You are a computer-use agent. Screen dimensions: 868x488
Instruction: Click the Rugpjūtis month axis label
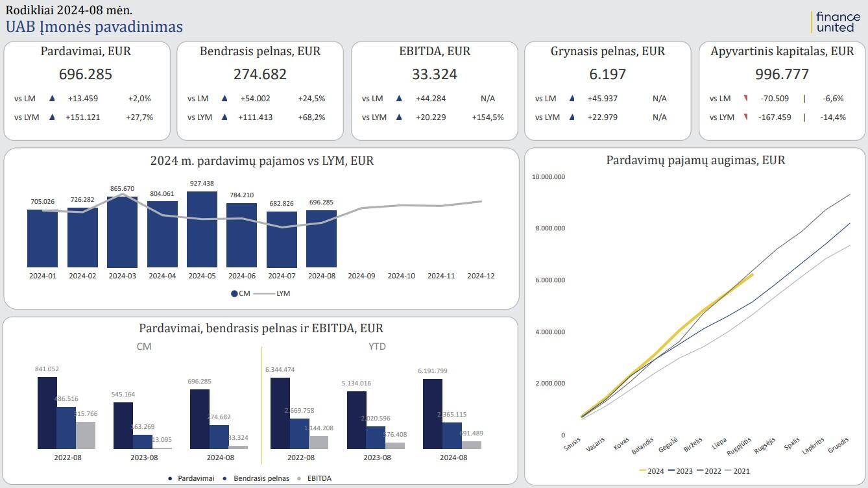pos(740,447)
